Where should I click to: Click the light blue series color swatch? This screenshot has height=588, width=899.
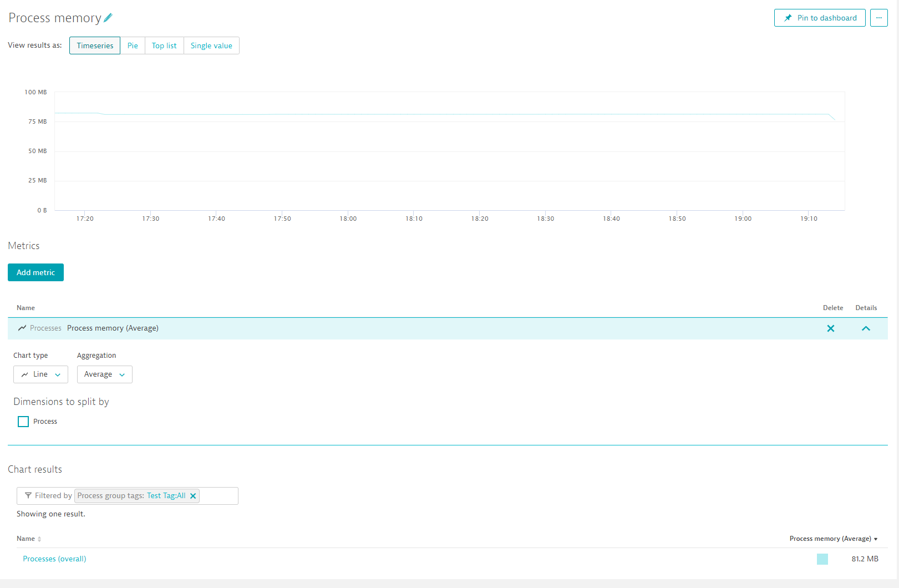coord(822,559)
